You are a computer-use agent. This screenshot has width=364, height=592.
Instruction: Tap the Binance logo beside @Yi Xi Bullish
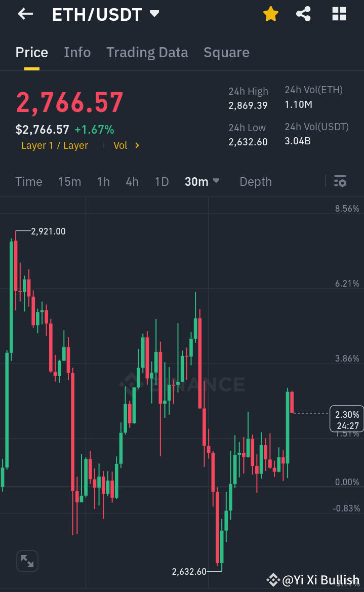(273, 578)
